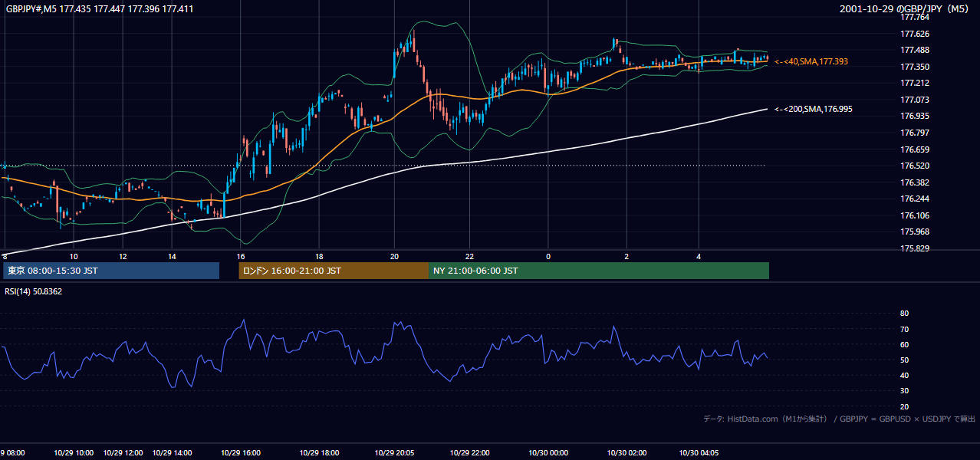The width and height of the screenshot is (980, 460).
Task: Click the 10/29 18:00 date label
Action: [x=319, y=453]
